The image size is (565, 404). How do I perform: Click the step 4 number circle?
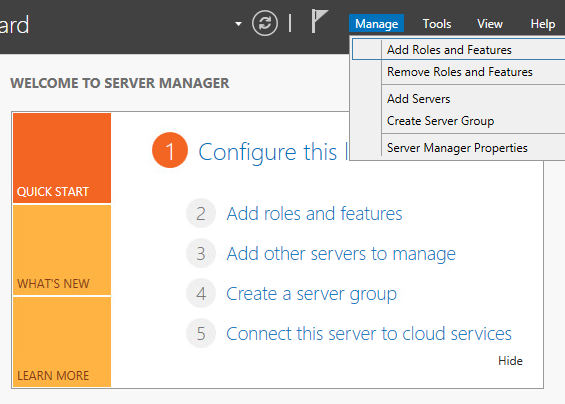tap(201, 293)
